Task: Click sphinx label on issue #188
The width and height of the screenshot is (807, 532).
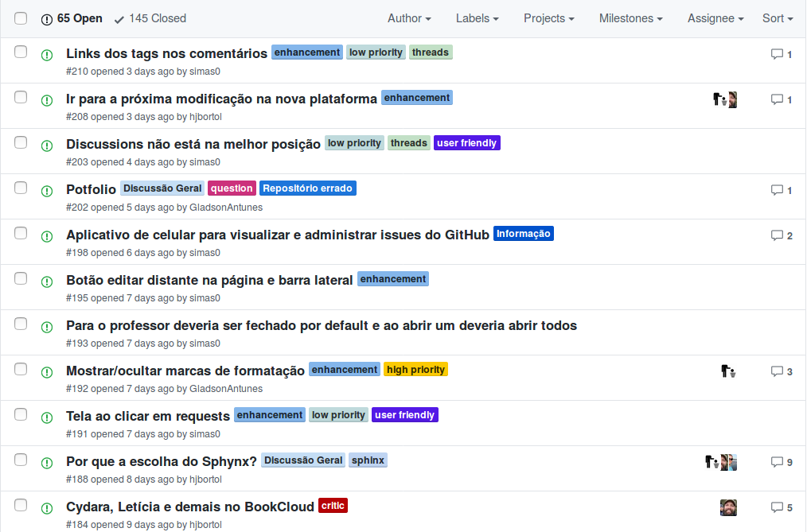Action: click(x=368, y=460)
